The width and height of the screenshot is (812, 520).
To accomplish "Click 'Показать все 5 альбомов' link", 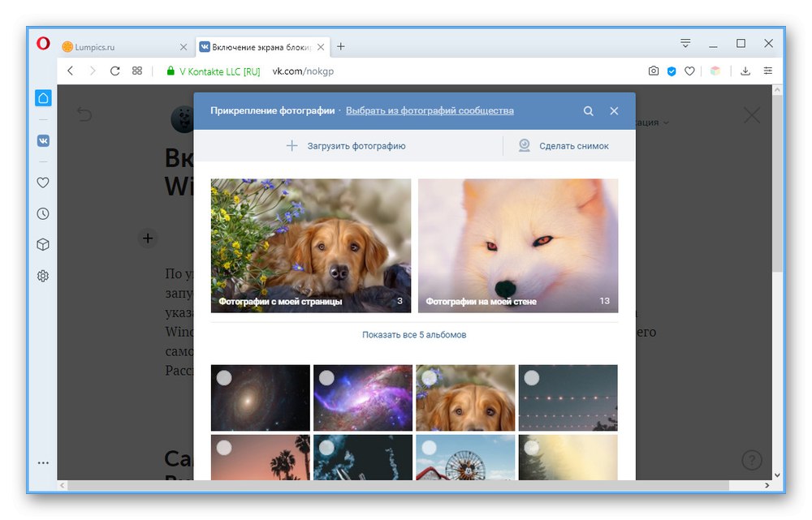I will point(414,335).
